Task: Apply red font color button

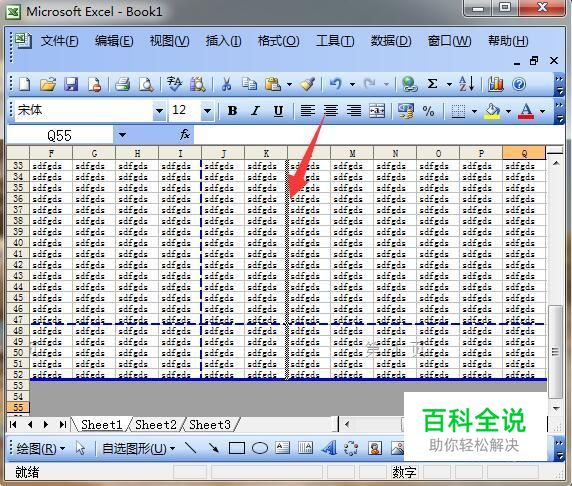Action: coord(526,111)
